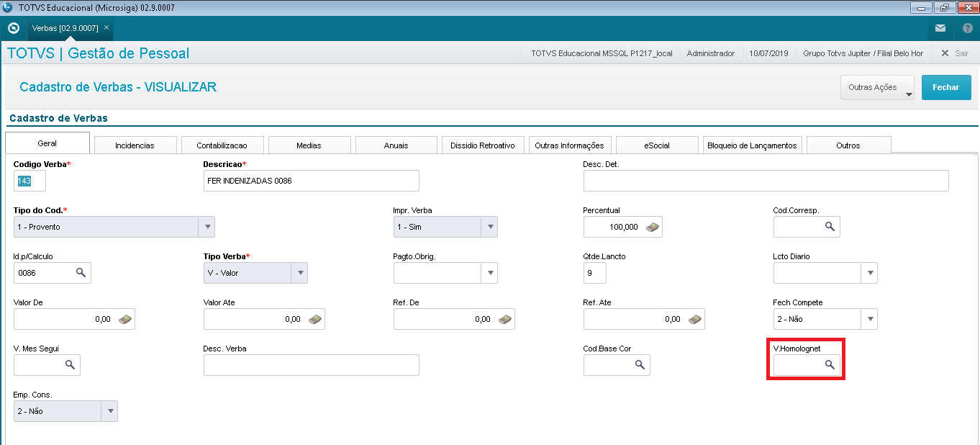Switch to the Geral tab
This screenshot has width=980, height=445.
[x=47, y=143]
